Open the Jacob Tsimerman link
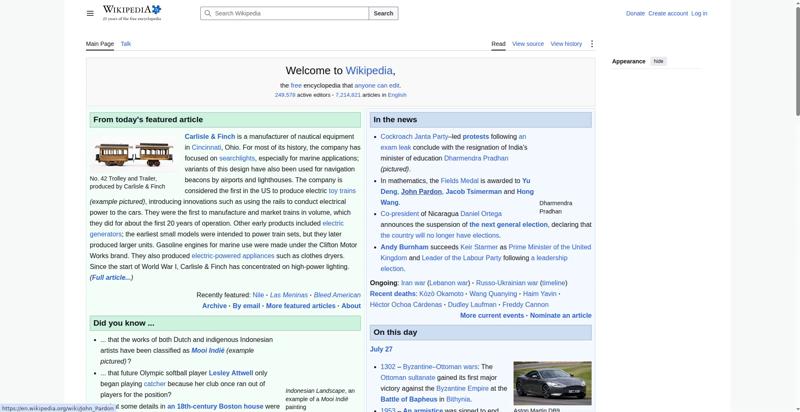The image size is (800, 412). [473, 192]
